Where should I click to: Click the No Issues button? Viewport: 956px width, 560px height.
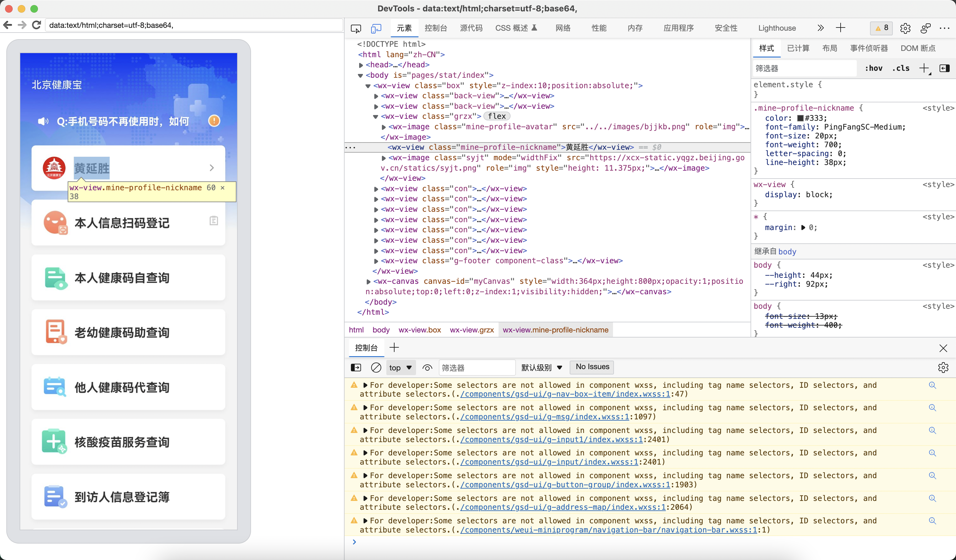point(592,367)
